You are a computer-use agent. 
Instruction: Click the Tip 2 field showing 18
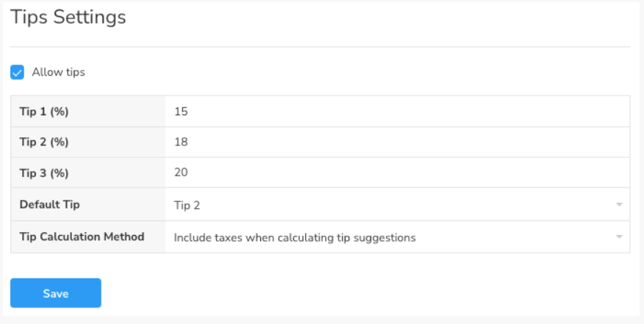[x=397, y=142]
